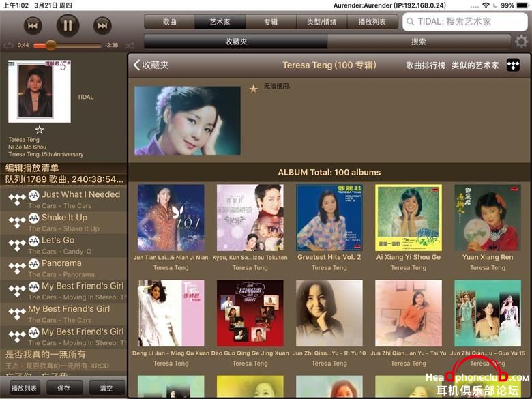Click TIDAL icon on Panorama row
Viewport: 532px width, 399px height.
click(x=17, y=268)
